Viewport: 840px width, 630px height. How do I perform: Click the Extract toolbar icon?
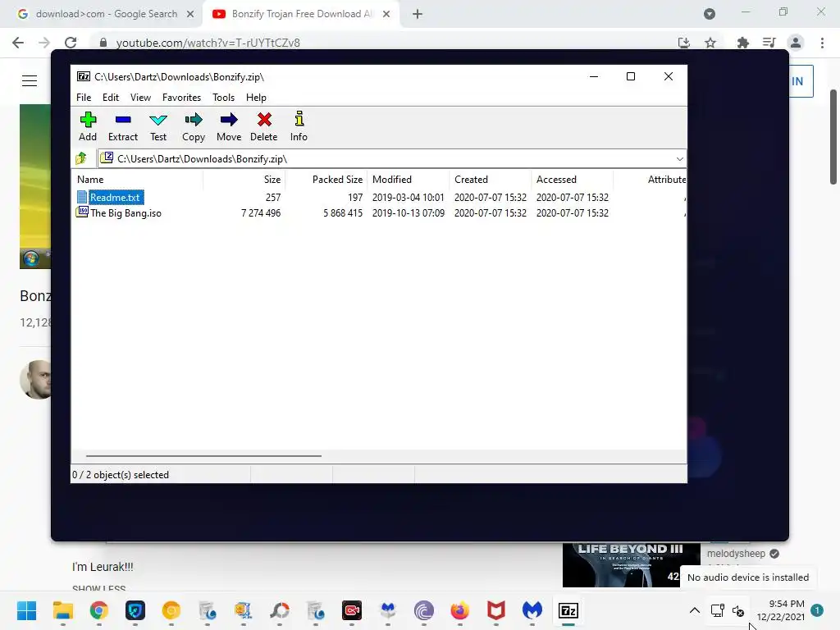[123, 127]
